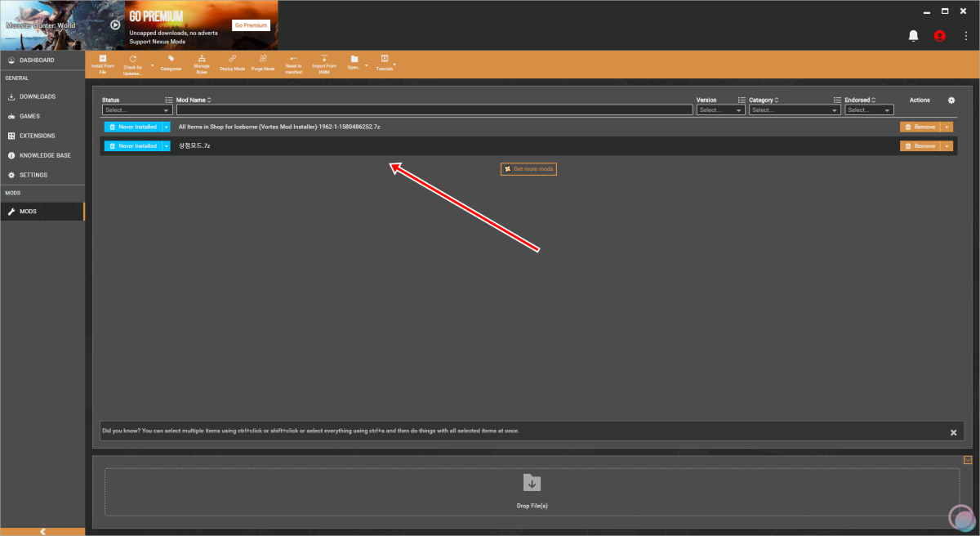This screenshot has width=980, height=536.
Task: Click the Version column grouping icon
Action: [742, 100]
